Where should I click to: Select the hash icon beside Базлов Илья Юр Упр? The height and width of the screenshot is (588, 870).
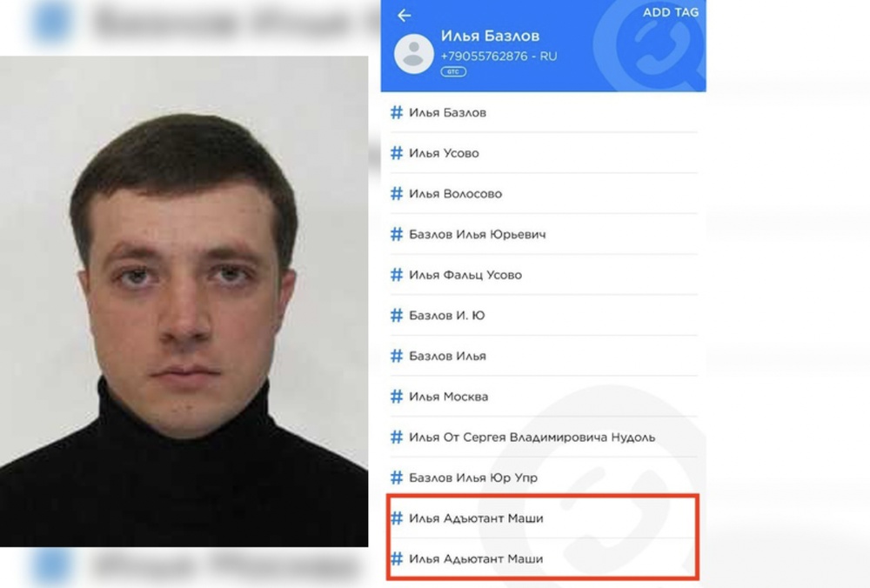tap(396, 478)
